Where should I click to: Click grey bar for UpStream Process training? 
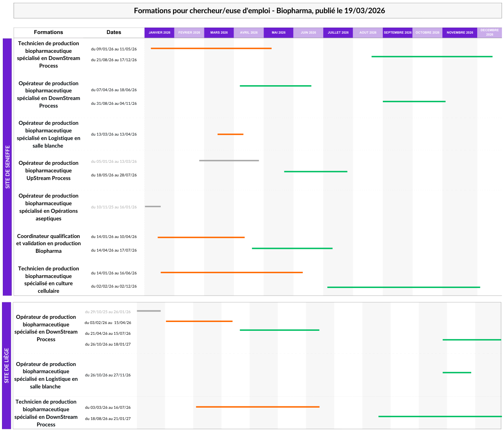[x=229, y=160]
